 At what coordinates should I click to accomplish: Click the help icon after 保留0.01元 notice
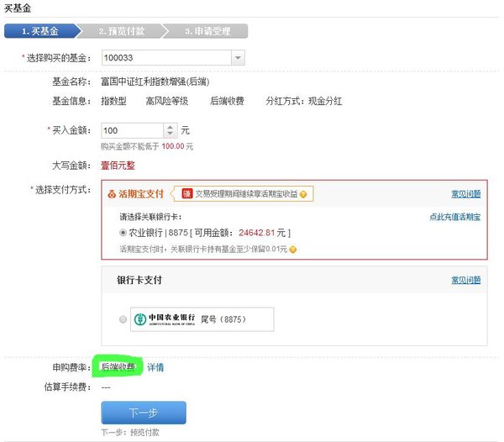(x=292, y=250)
